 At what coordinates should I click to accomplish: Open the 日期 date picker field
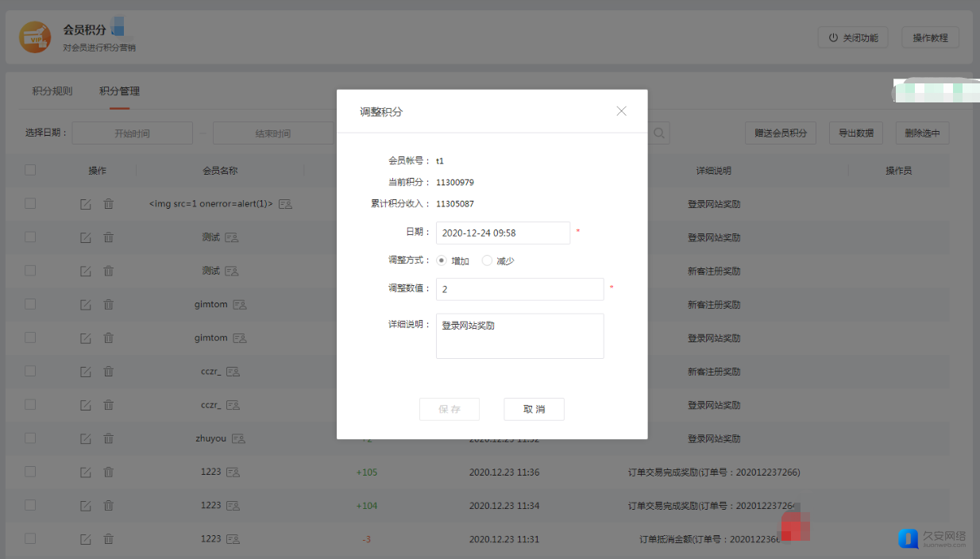[x=503, y=233]
